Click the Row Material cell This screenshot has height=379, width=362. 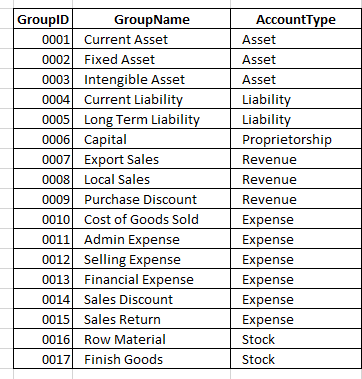[x=151, y=339]
